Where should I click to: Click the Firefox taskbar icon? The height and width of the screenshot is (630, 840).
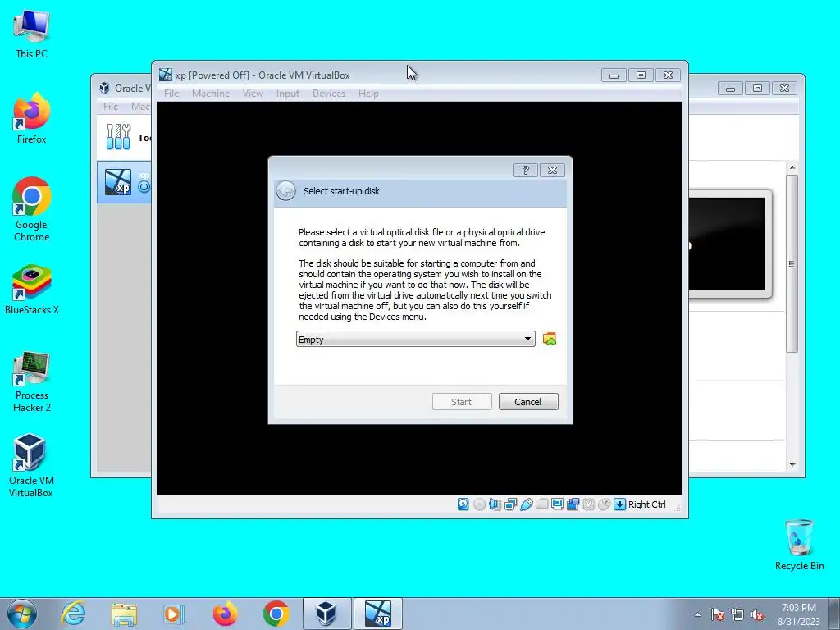click(x=225, y=614)
